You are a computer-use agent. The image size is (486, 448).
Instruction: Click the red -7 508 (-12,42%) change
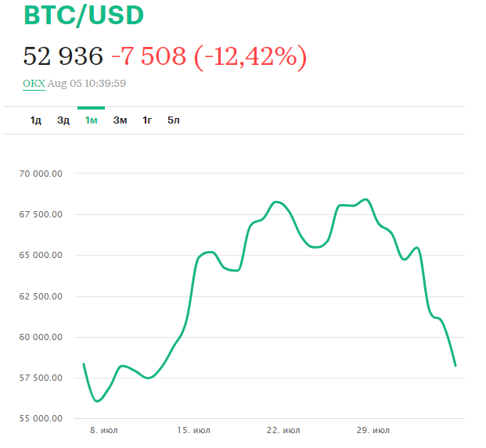pyautogui.click(x=208, y=56)
